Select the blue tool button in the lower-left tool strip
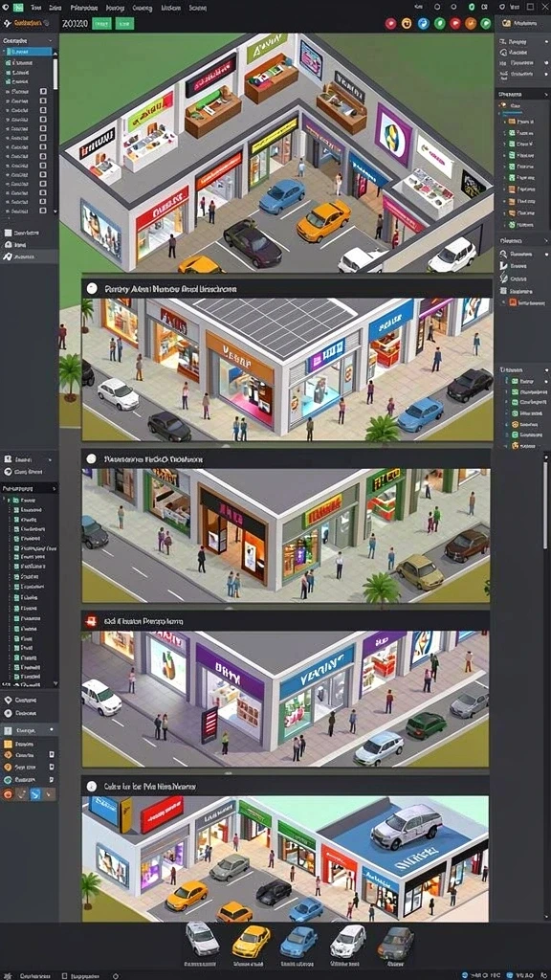This screenshot has height=980, width=551. (x=35, y=793)
